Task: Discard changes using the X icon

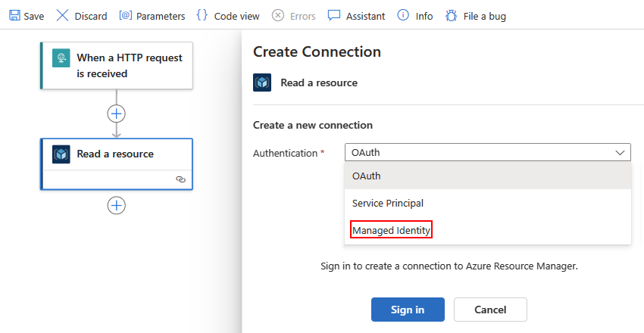Action: coord(62,16)
